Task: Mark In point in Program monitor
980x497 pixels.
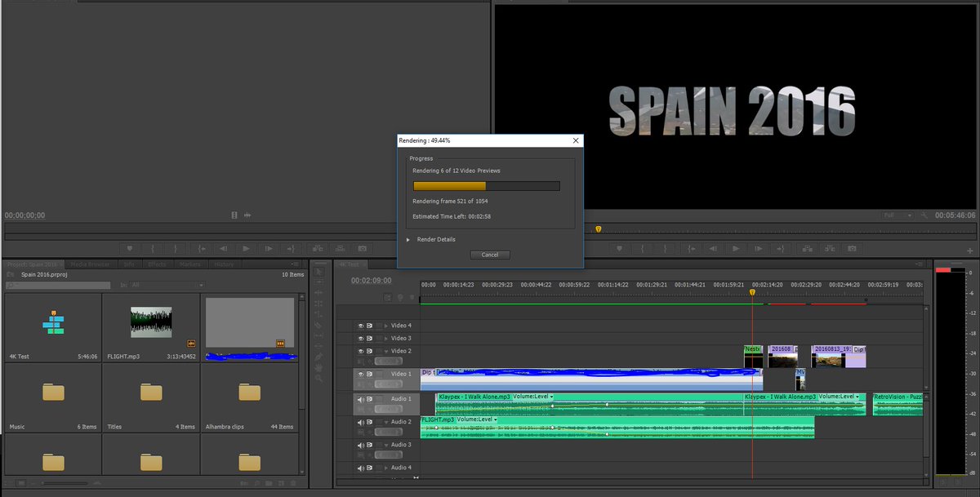Action: tap(643, 249)
